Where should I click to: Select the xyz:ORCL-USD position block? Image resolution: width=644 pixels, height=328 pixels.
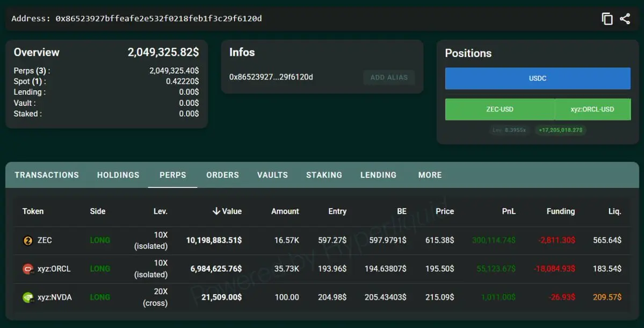coord(592,109)
